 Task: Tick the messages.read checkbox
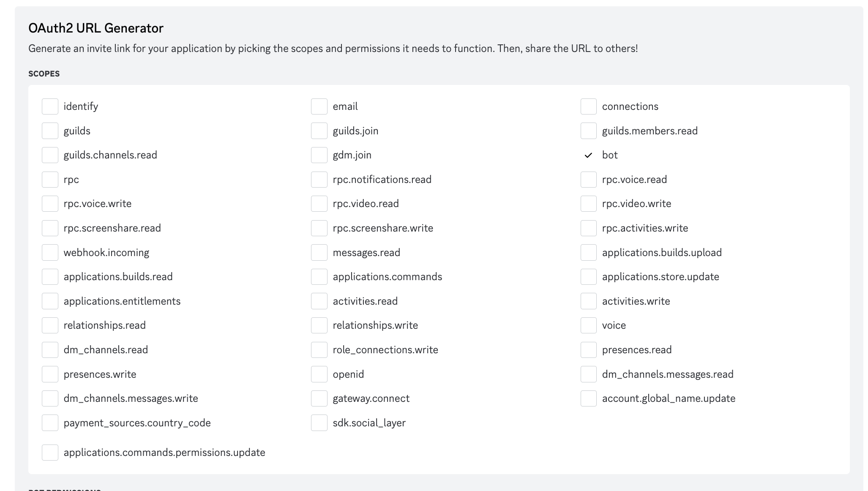click(x=319, y=253)
